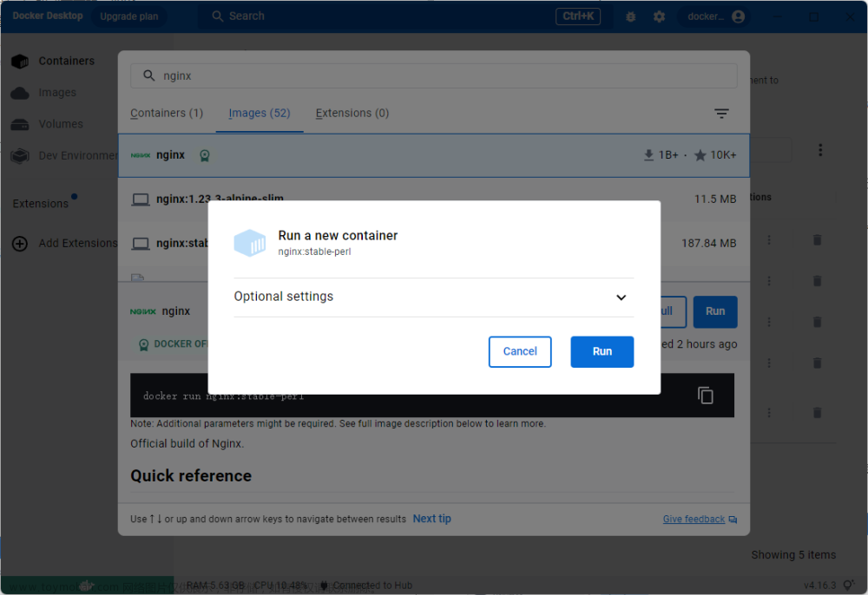The image size is (868, 595).
Task: Click the 11.5 MB size value
Action: pos(715,199)
